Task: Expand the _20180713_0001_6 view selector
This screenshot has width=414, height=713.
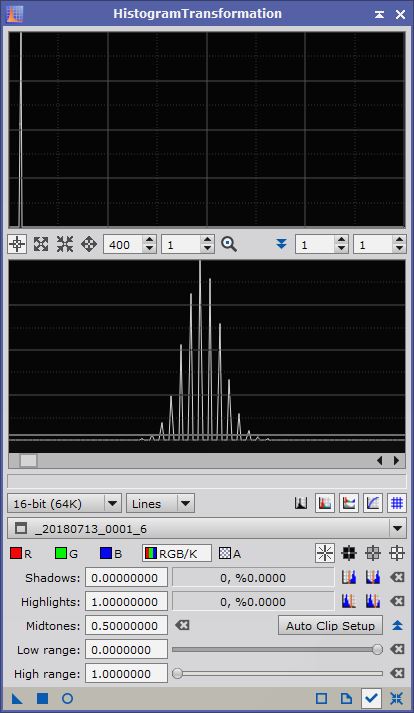Action: coord(207,529)
